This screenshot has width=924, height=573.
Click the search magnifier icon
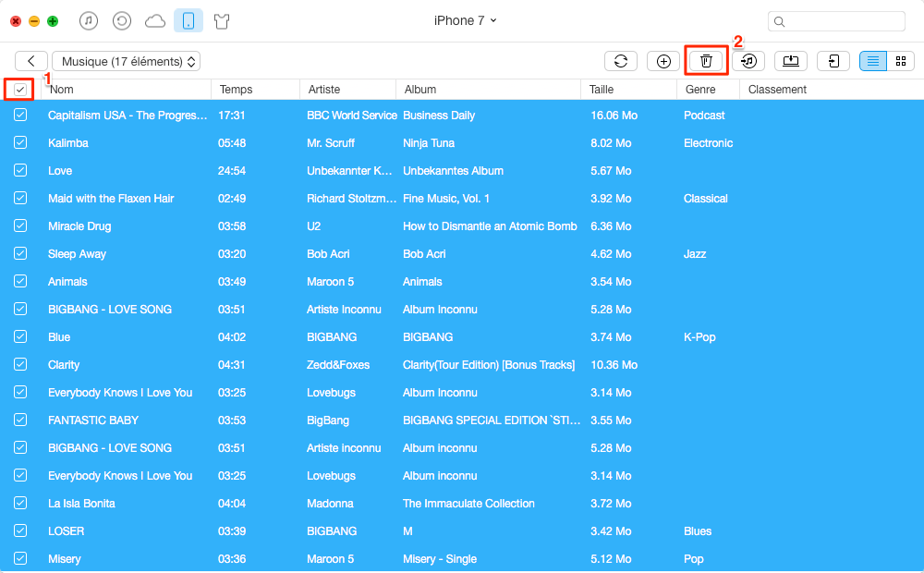point(779,22)
